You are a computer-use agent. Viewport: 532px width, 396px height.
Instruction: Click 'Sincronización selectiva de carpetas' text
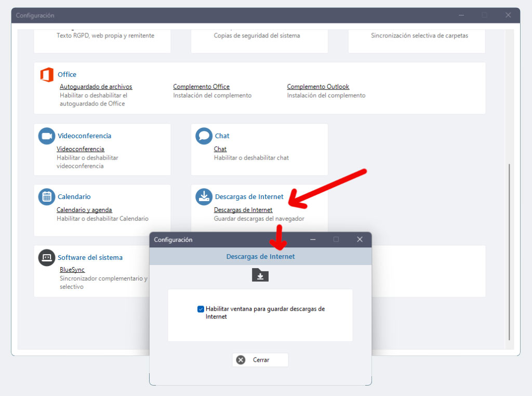pos(419,36)
